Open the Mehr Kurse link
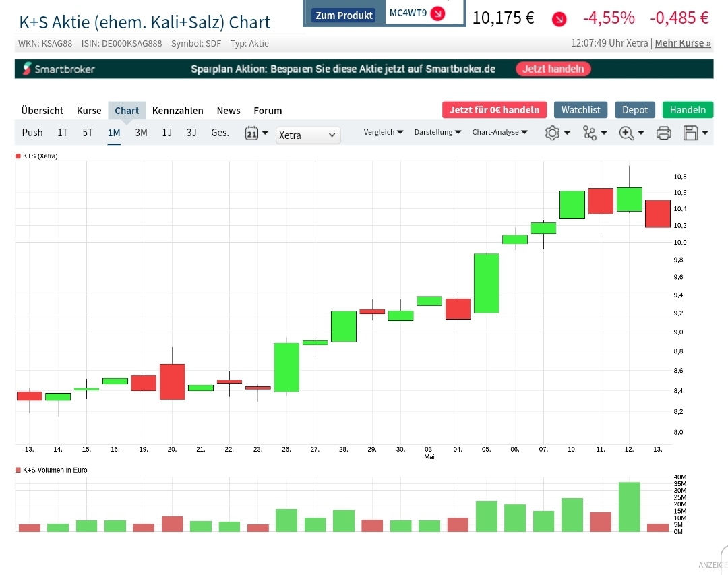This screenshot has width=728, height=575. 682,43
